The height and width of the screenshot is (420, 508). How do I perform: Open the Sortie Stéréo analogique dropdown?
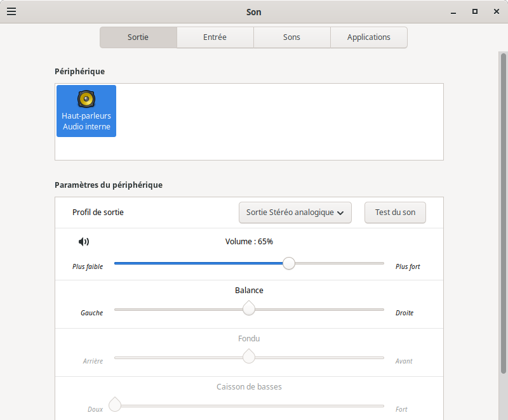point(295,213)
